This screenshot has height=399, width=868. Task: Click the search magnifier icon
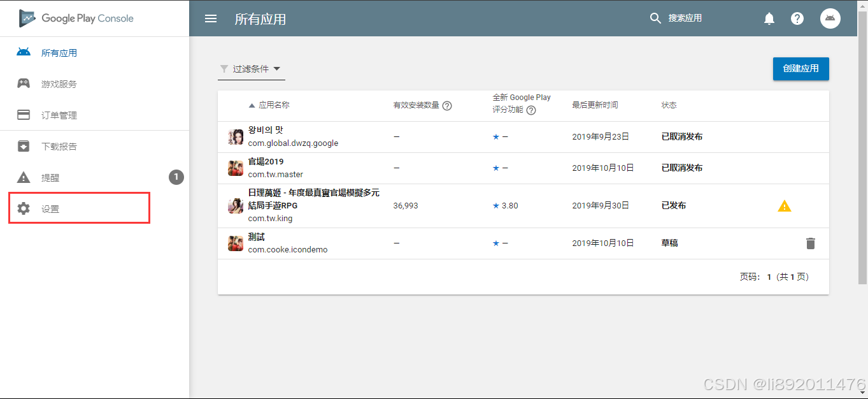tap(655, 18)
